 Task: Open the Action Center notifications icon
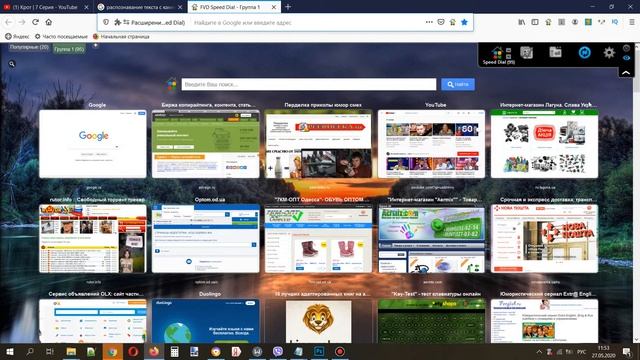pyautogui.click(x=627, y=352)
